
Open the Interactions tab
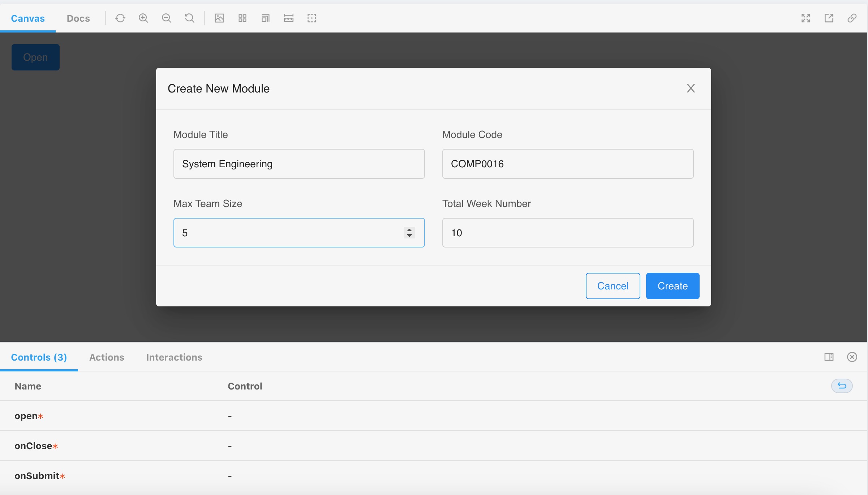[x=174, y=357]
